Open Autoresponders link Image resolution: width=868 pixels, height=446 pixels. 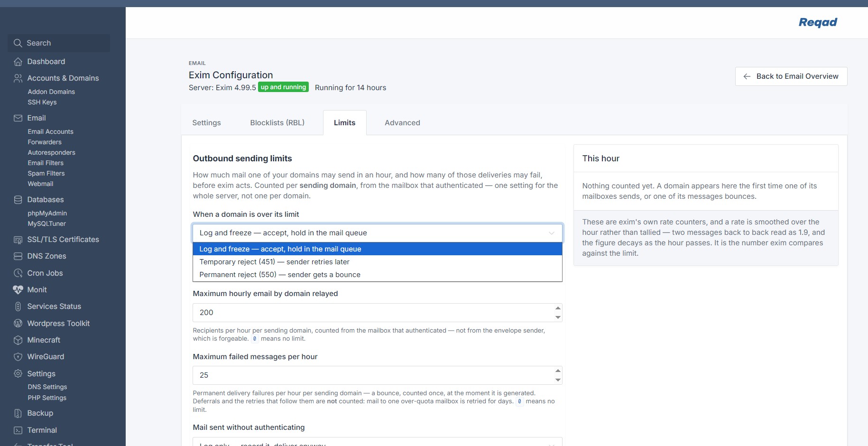[52, 153]
